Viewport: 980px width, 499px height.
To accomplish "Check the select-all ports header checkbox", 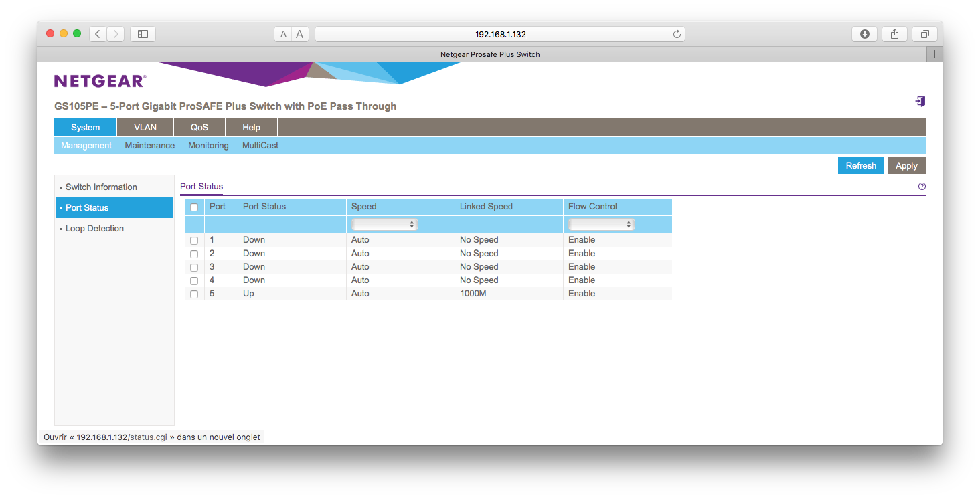I will click(194, 207).
